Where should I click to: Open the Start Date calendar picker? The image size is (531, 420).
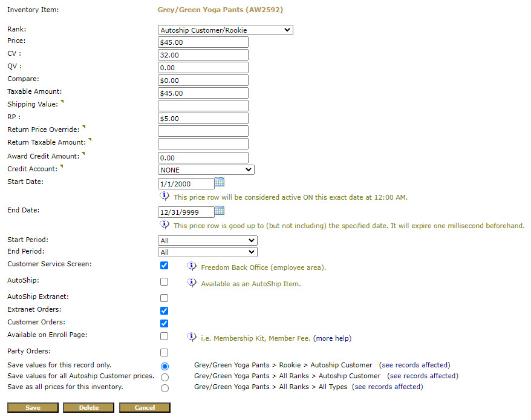click(220, 182)
